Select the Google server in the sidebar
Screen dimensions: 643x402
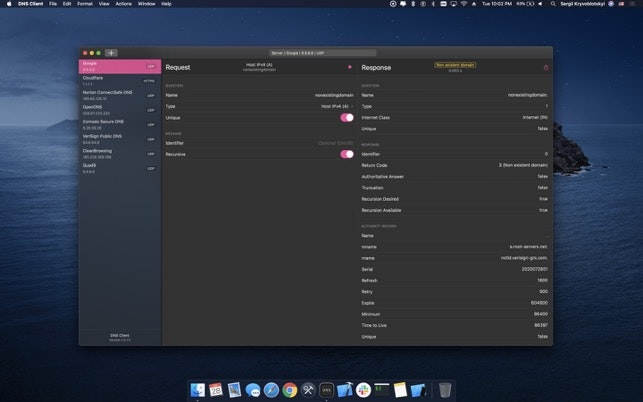tap(120, 66)
